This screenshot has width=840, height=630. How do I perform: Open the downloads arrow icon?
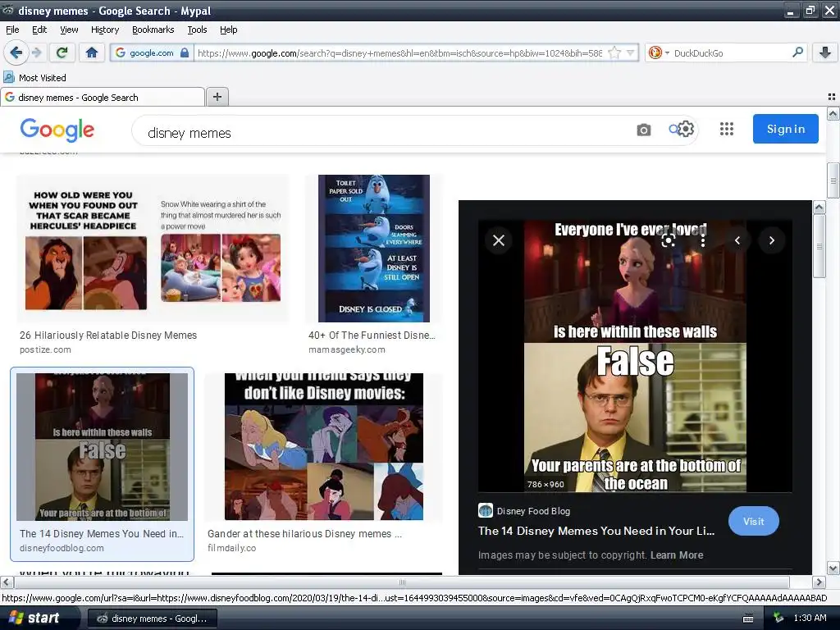[825, 52]
